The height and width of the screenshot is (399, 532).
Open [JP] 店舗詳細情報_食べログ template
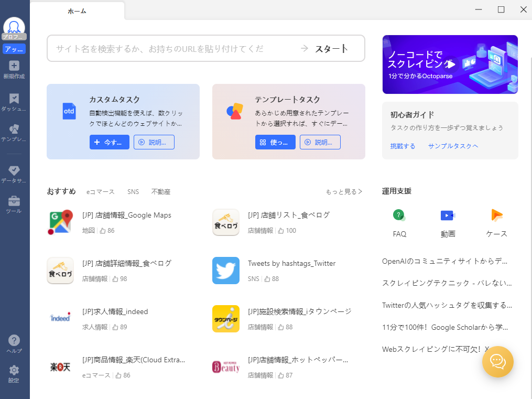coord(127,263)
